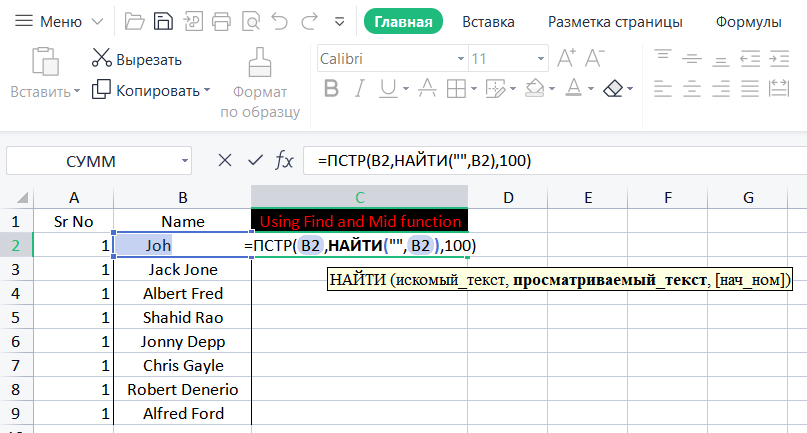Print with the printer icon
This screenshot has width=807, height=433.
point(222,22)
